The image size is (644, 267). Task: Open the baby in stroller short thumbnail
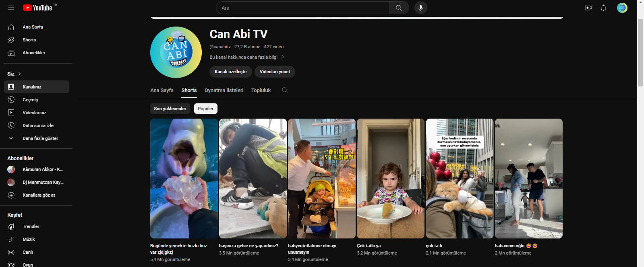(x=322, y=179)
